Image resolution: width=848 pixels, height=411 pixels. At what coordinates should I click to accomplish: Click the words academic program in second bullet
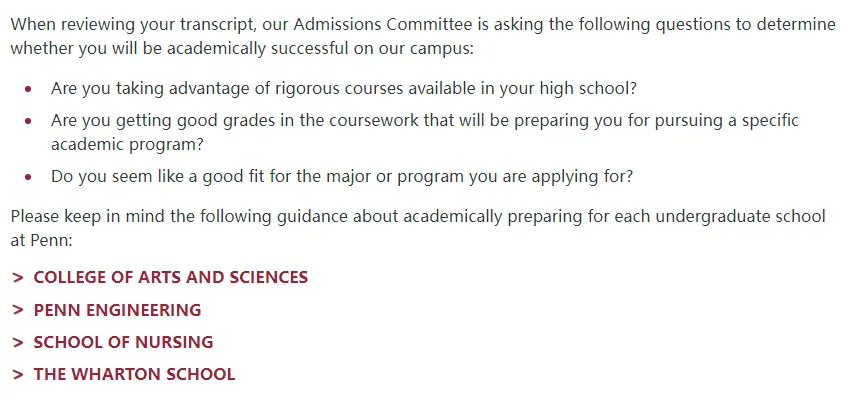tap(127, 145)
